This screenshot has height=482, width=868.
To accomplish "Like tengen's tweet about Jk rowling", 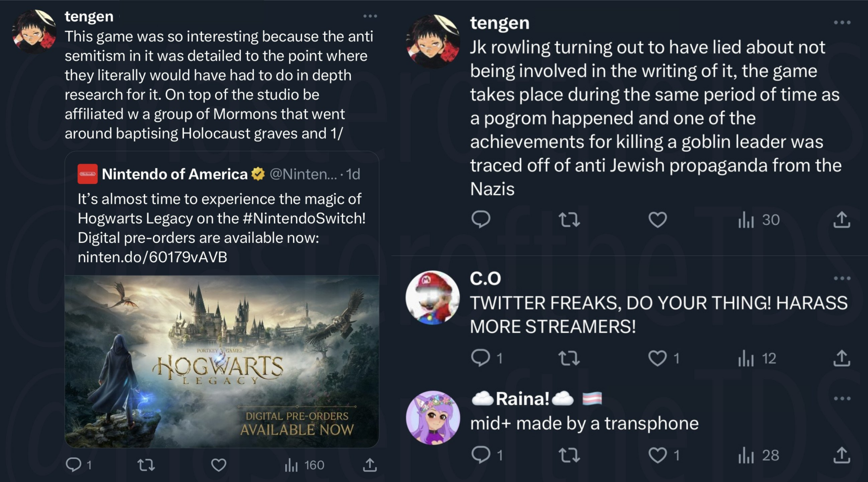I will coord(657,220).
